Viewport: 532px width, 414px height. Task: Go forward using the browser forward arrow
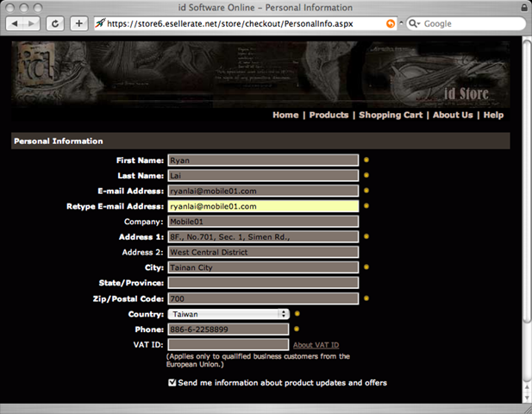click(32, 23)
